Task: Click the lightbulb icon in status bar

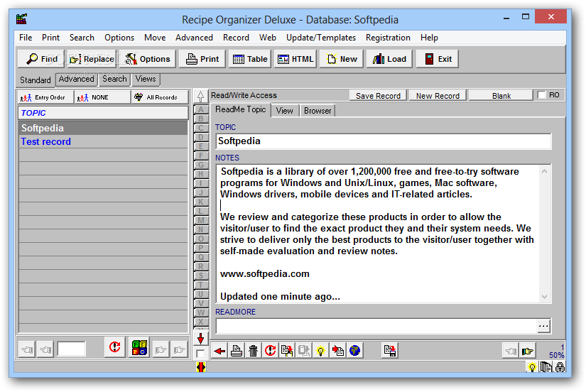Action: coord(532,367)
